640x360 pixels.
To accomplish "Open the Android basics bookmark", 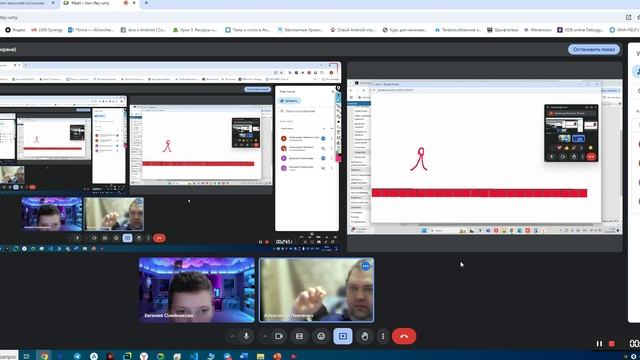I will pos(353,30).
